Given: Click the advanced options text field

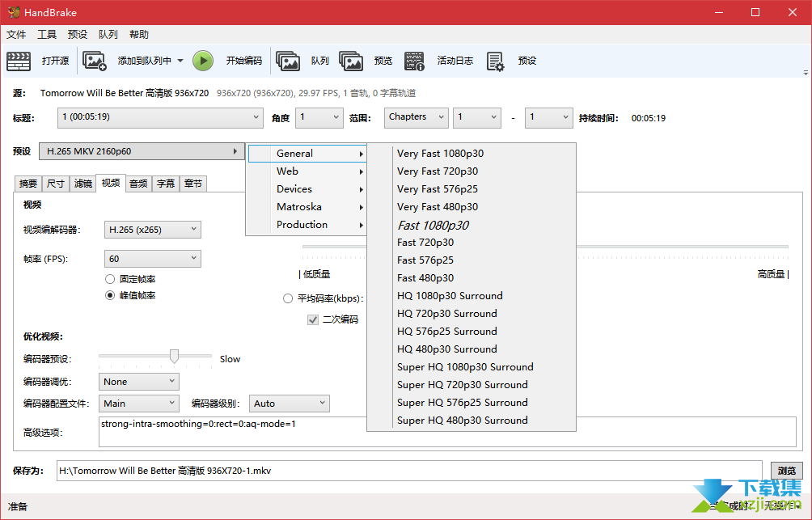Looking at the screenshot, I should 447,432.
